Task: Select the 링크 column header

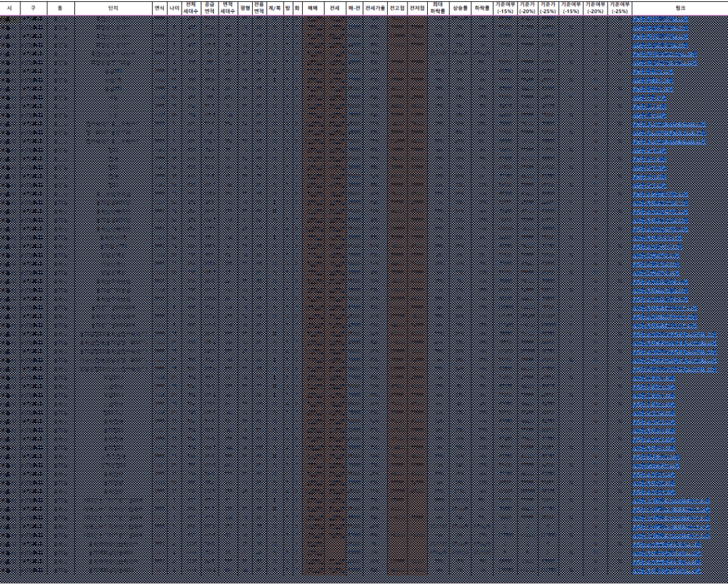Action: 680,8
